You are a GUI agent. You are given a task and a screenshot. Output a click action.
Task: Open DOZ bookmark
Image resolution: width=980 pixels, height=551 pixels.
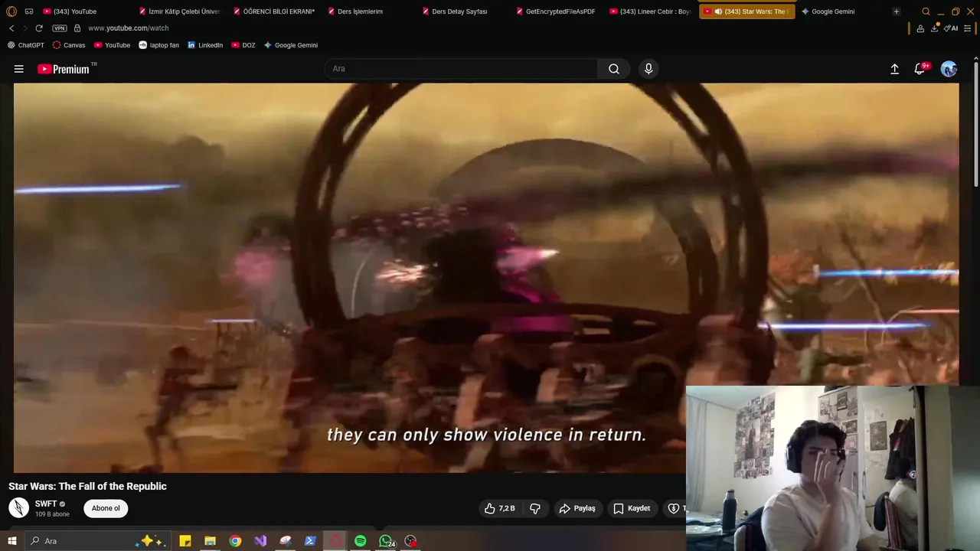[243, 45]
